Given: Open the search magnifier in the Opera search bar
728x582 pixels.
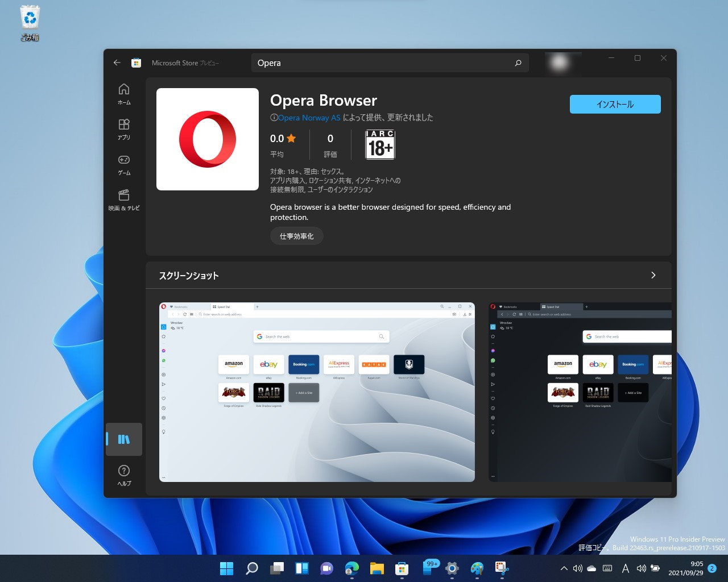Looking at the screenshot, I should (518, 63).
